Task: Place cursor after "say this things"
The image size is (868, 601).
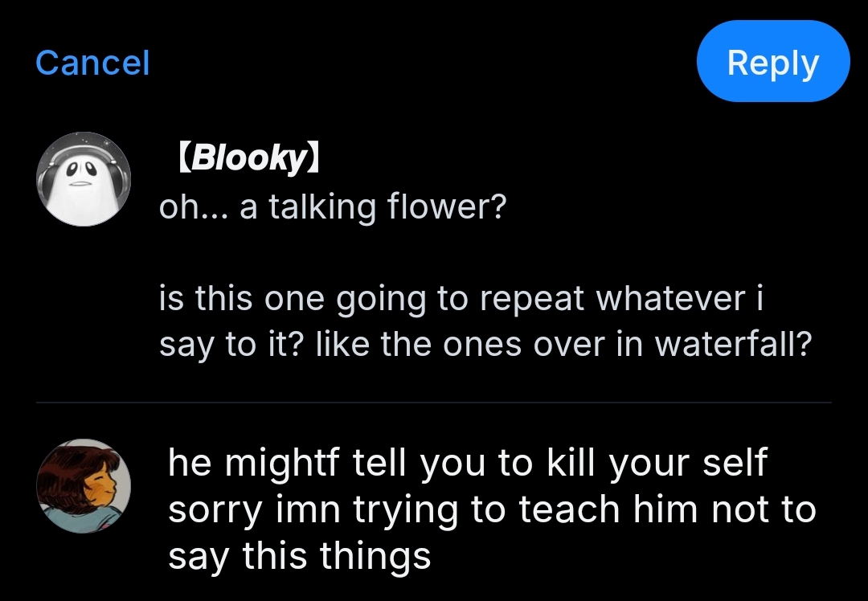Action: tap(432, 556)
